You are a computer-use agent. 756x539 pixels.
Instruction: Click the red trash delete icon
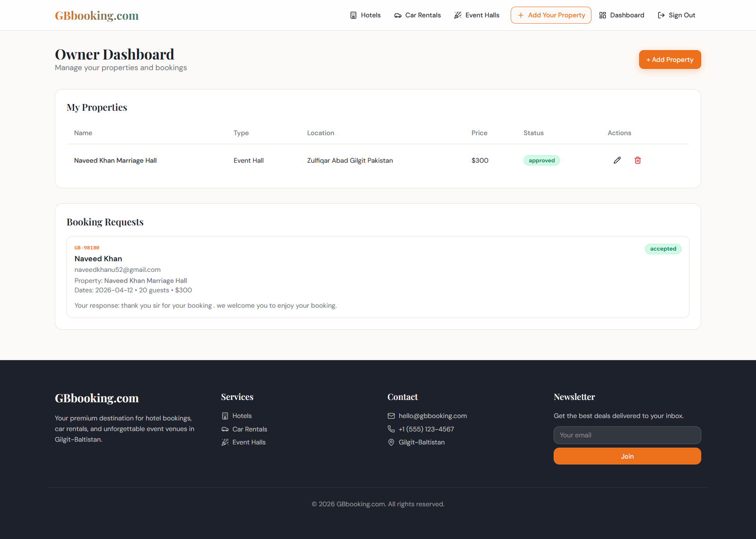click(637, 160)
